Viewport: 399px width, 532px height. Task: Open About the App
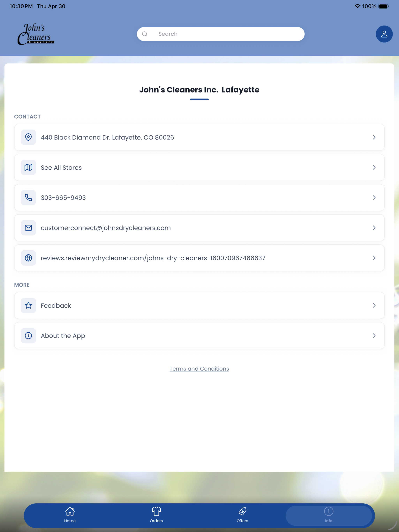[x=199, y=336]
